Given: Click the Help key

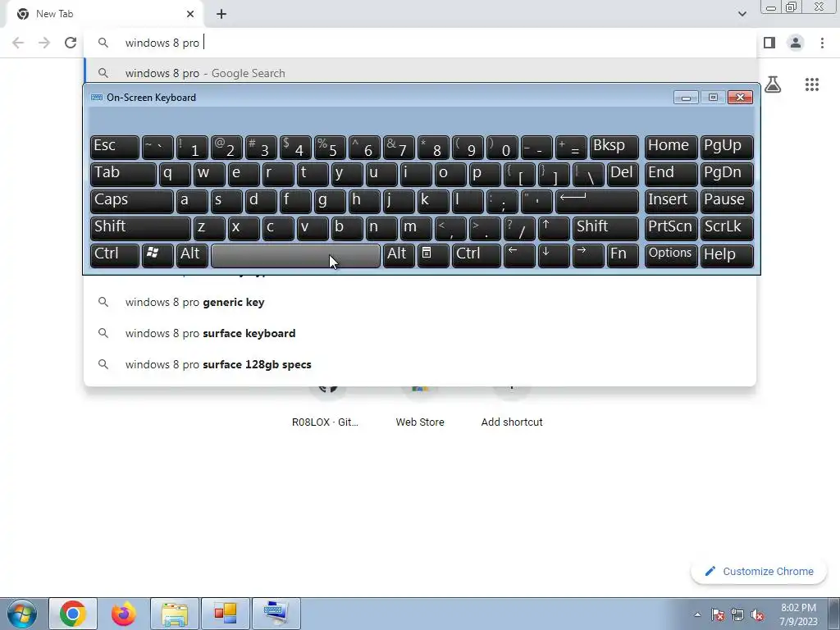Looking at the screenshot, I should pos(727,255).
